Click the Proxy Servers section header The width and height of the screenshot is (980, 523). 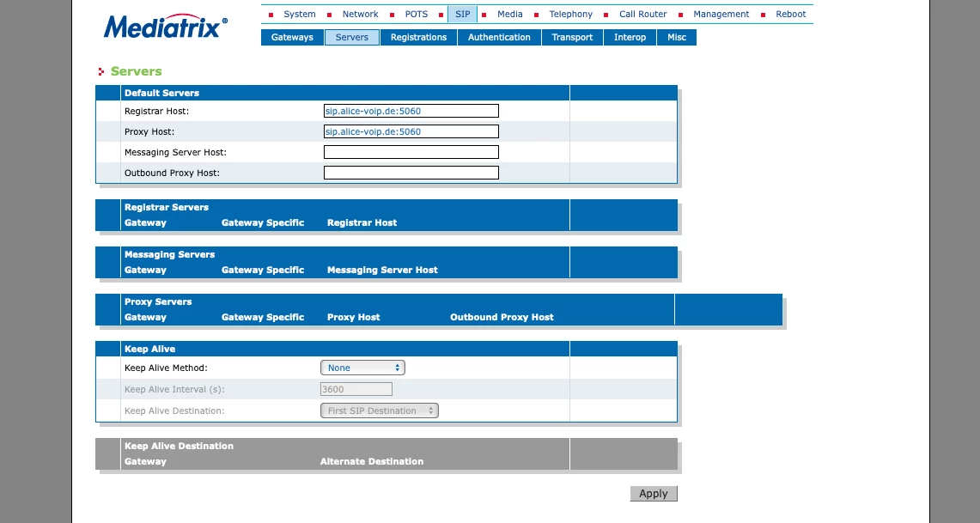[x=158, y=301]
